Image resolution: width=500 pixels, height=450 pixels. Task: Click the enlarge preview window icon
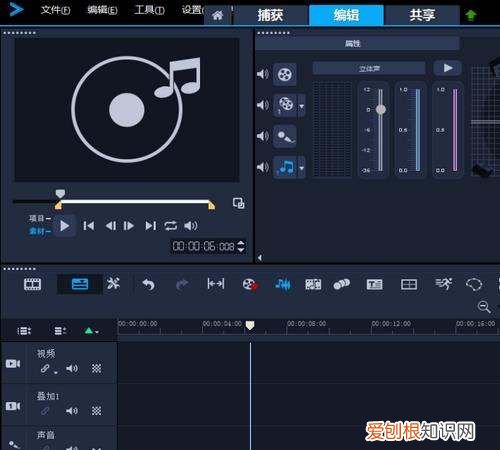[239, 203]
